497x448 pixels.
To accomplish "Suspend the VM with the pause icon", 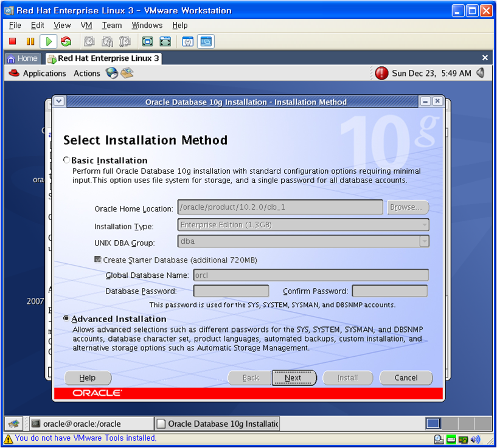I will click(x=30, y=41).
